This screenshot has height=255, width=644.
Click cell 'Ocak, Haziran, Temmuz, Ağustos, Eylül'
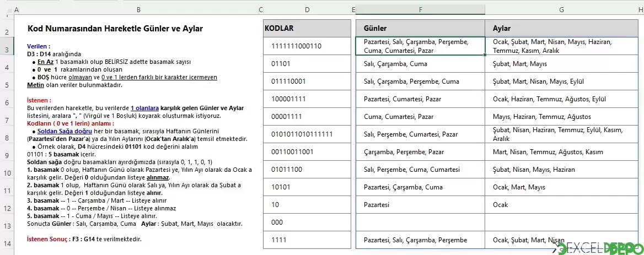click(561, 99)
